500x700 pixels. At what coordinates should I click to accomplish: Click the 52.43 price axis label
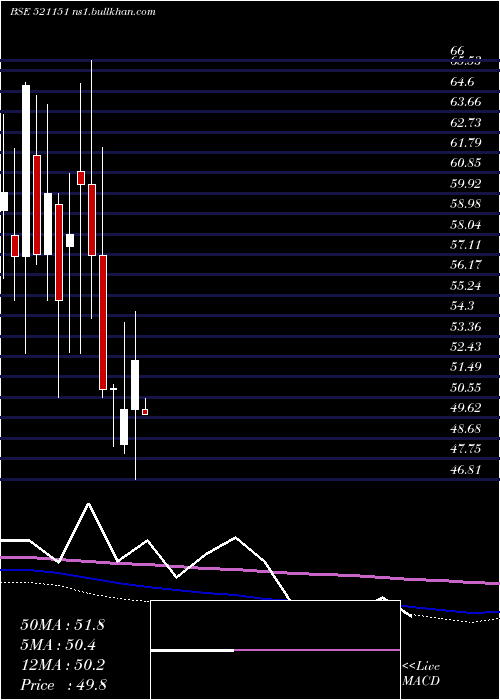click(x=466, y=346)
